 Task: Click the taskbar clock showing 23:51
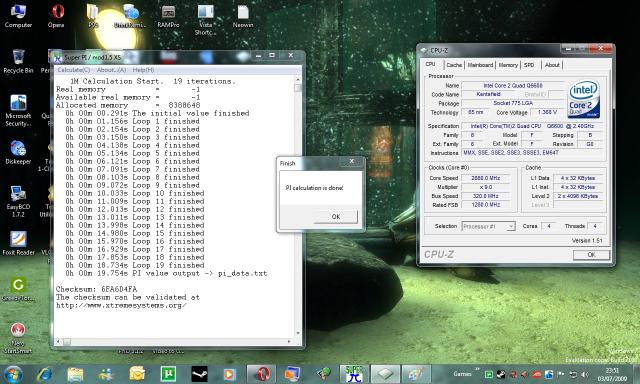tap(612, 374)
